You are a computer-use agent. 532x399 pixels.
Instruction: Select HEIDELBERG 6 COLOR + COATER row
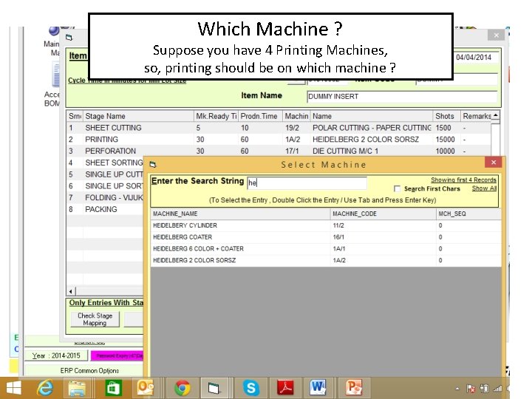coord(326,249)
